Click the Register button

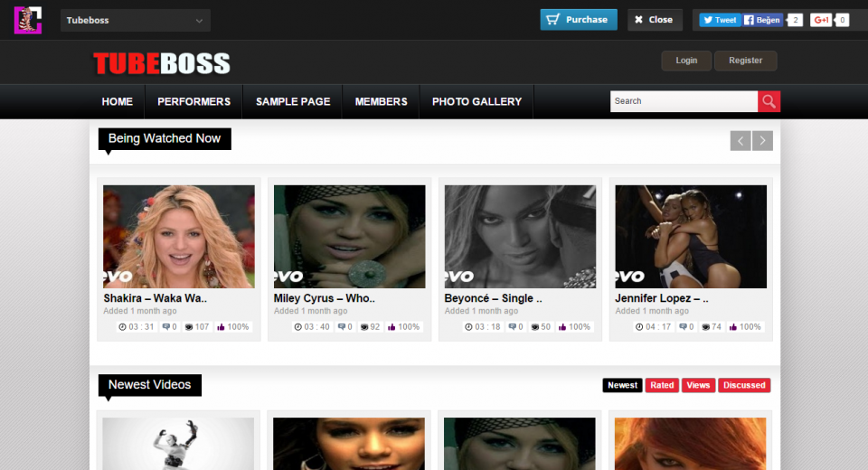[x=746, y=61]
